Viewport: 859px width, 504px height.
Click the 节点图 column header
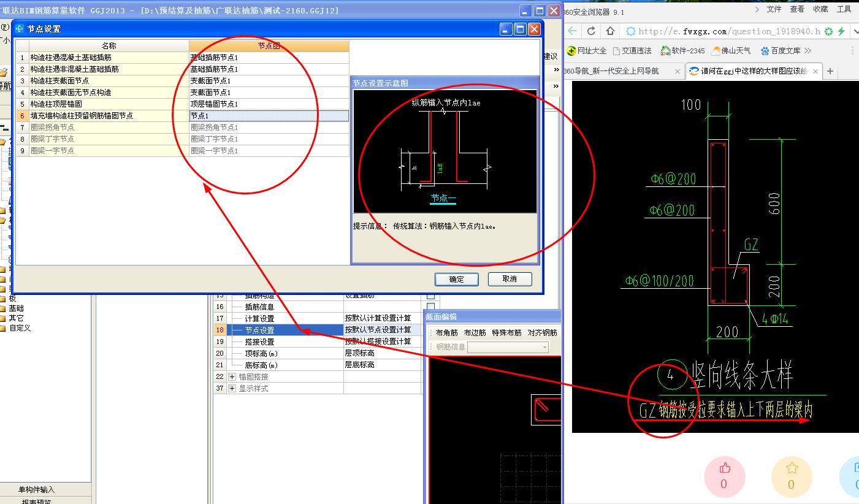(269, 46)
